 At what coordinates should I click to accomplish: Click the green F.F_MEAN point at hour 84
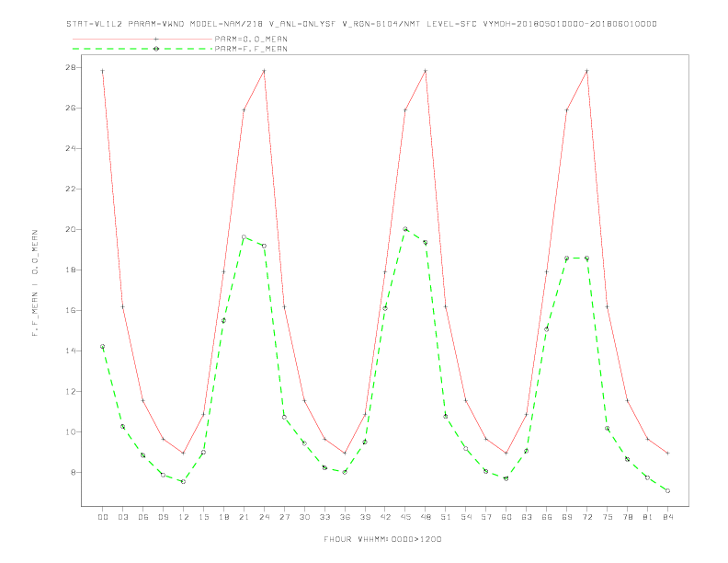(667, 491)
